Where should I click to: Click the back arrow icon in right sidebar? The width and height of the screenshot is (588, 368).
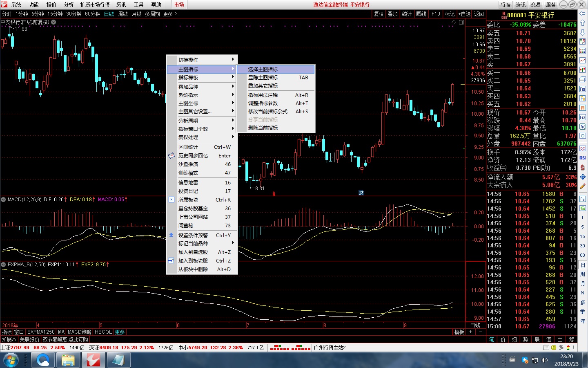(x=583, y=13)
